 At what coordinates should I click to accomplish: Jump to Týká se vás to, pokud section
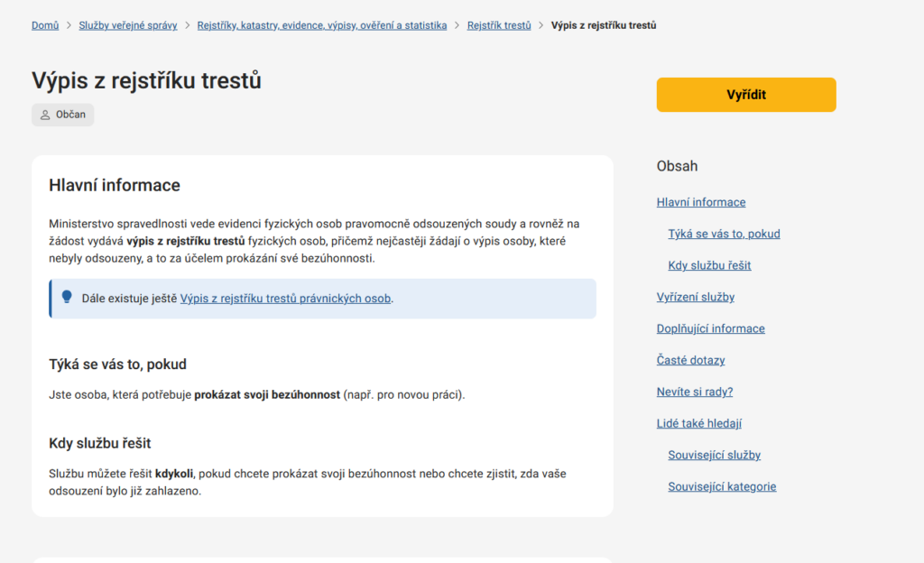(724, 234)
